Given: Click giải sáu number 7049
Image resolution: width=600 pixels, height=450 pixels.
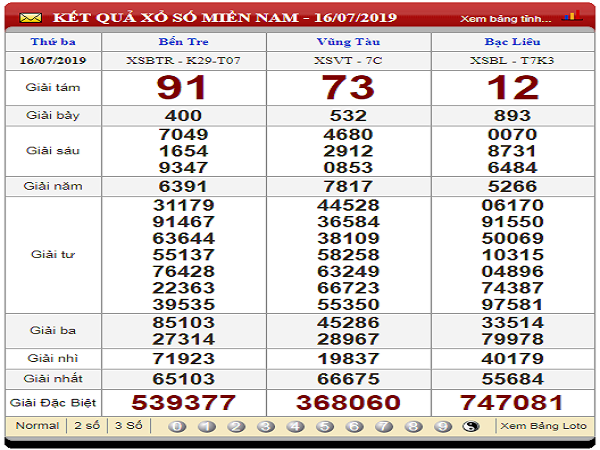Looking at the screenshot, I should point(184,134).
